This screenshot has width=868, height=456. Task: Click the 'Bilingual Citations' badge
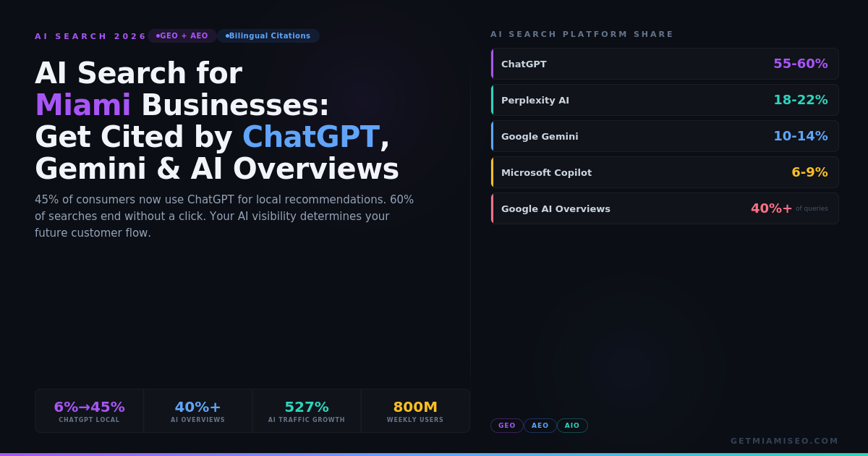click(x=268, y=36)
